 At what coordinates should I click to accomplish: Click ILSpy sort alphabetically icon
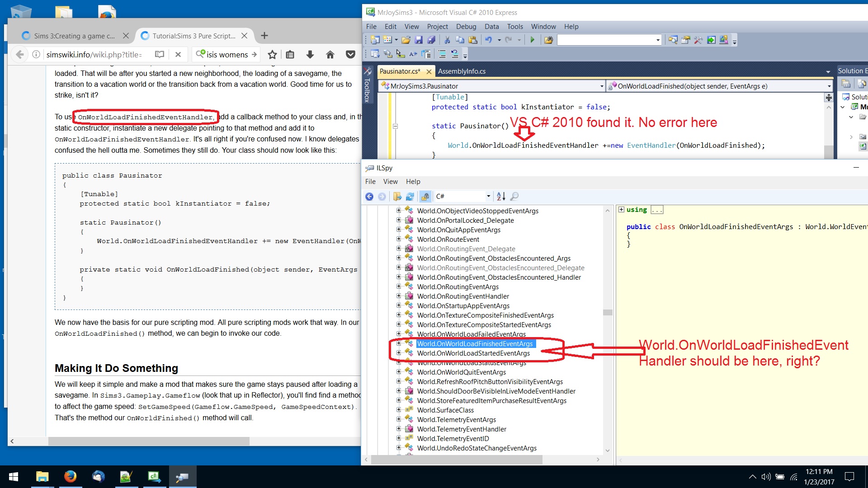pyautogui.click(x=501, y=197)
